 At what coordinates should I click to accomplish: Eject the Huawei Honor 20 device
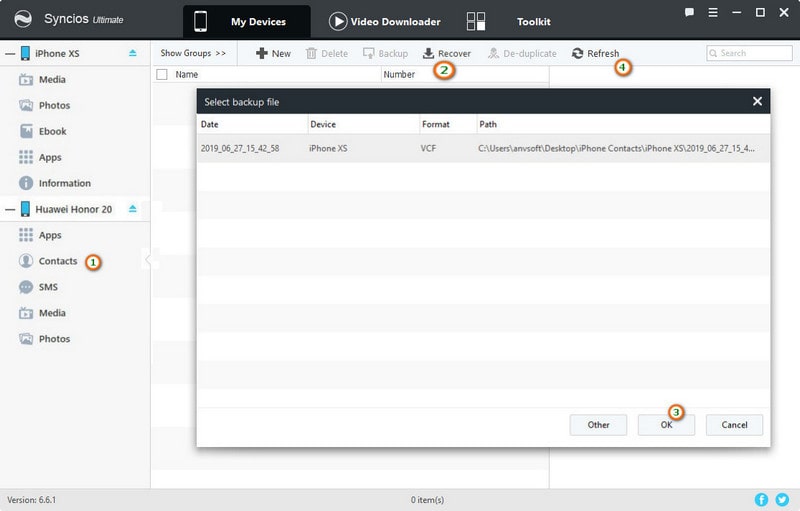pos(133,209)
